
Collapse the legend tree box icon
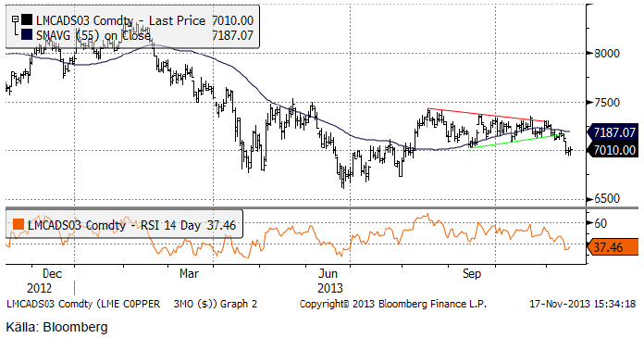click(15, 19)
